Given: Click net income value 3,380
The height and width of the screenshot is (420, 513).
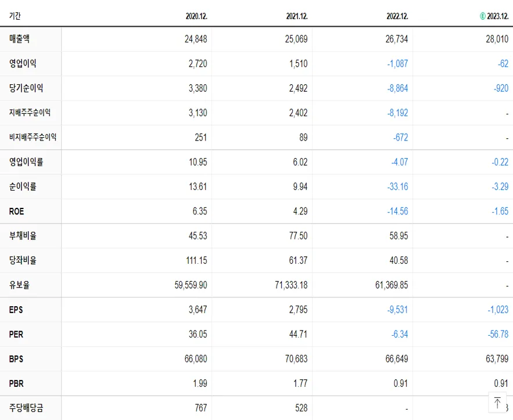Looking at the screenshot, I should coord(198,88).
